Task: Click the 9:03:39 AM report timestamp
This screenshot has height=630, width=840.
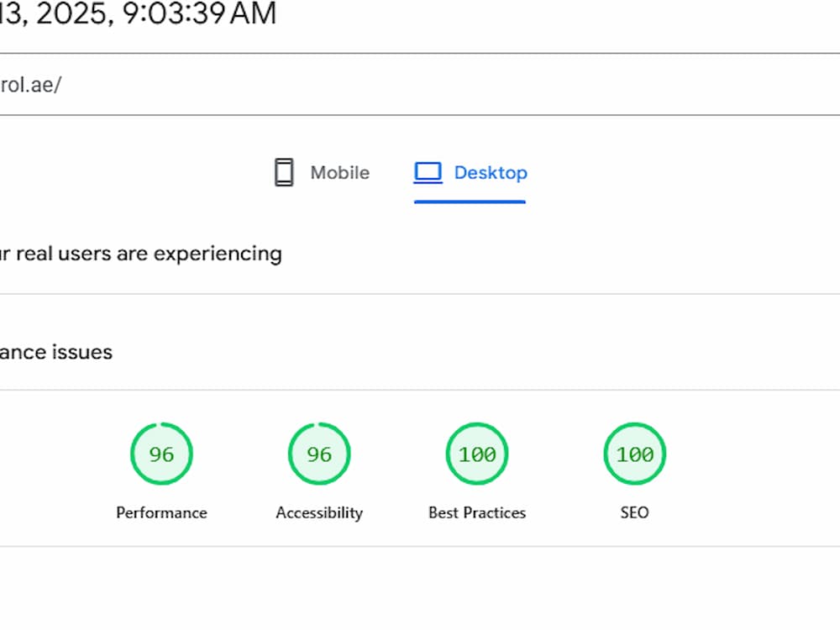Action: coord(139,13)
